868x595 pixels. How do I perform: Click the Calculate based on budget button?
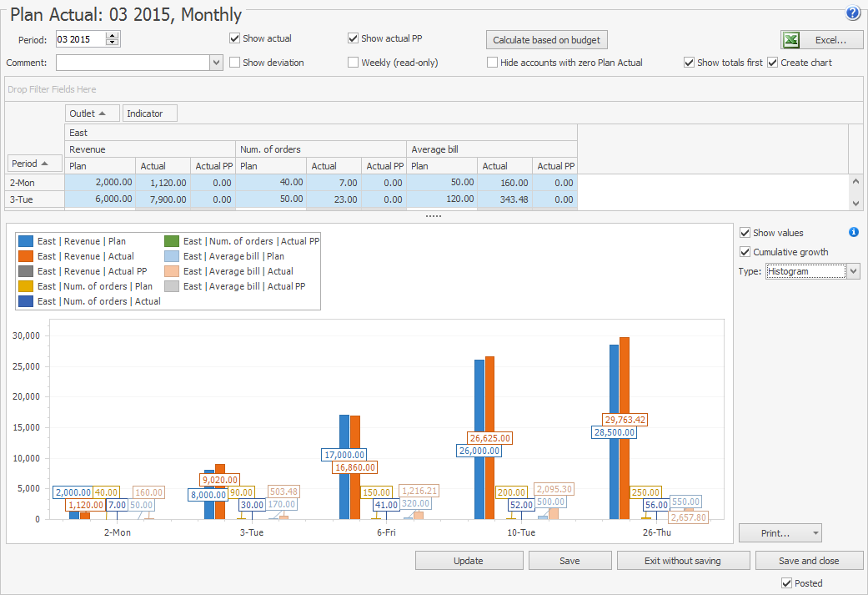pos(546,40)
